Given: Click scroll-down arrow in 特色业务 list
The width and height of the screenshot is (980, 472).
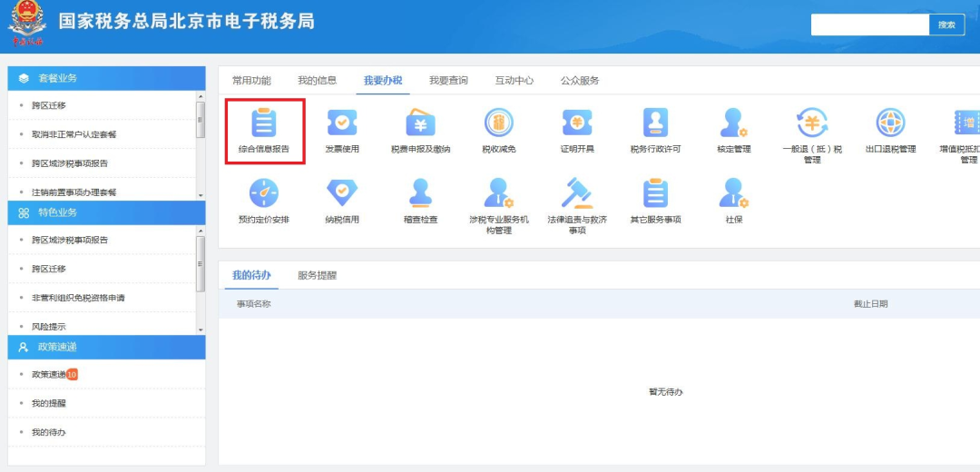Looking at the screenshot, I should coord(201,330).
